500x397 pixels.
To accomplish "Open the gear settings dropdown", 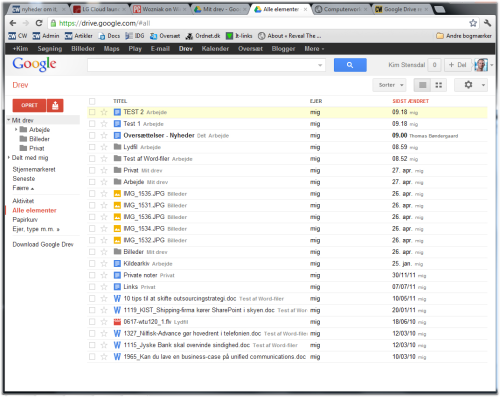I will pos(471,85).
